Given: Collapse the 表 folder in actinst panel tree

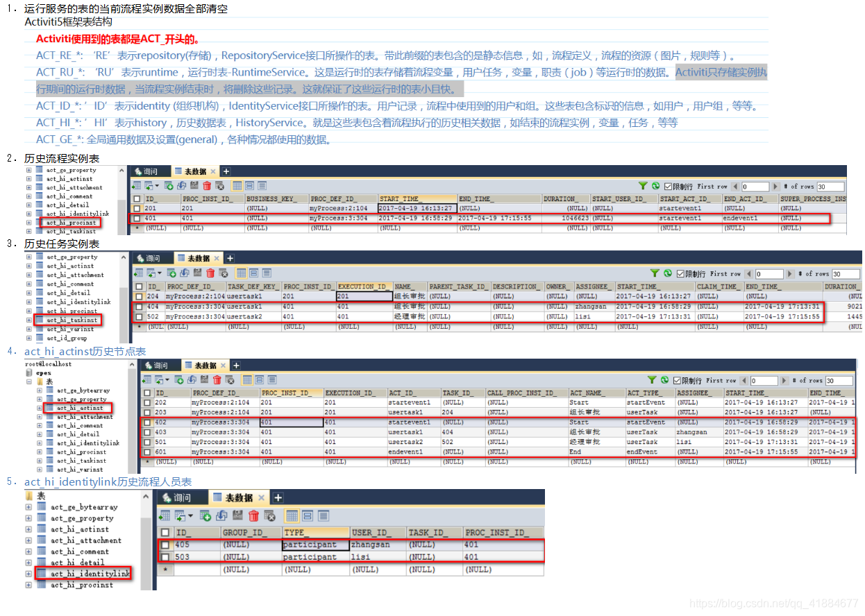Looking at the screenshot, I should click(x=29, y=382).
